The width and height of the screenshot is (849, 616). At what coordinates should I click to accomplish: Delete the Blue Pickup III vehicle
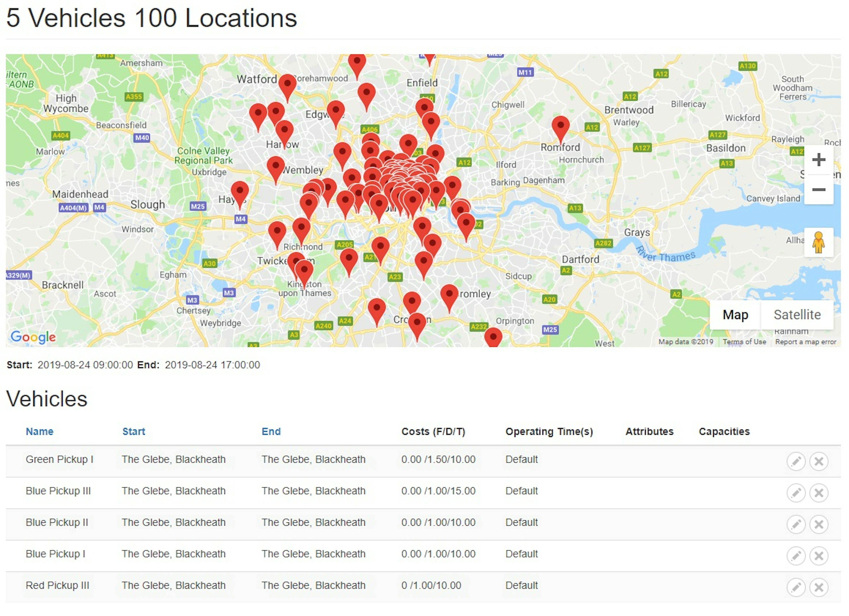pyautogui.click(x=819, y=492)
